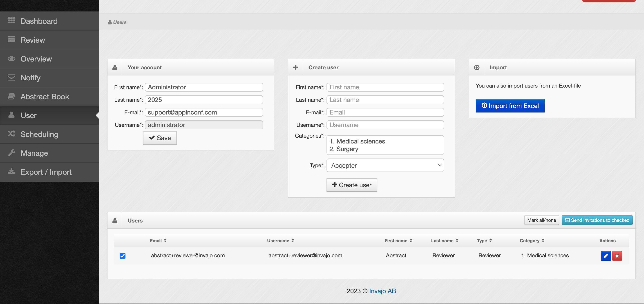
Task: Select Medical sciences in the Categories list
Action: point(360,141)
